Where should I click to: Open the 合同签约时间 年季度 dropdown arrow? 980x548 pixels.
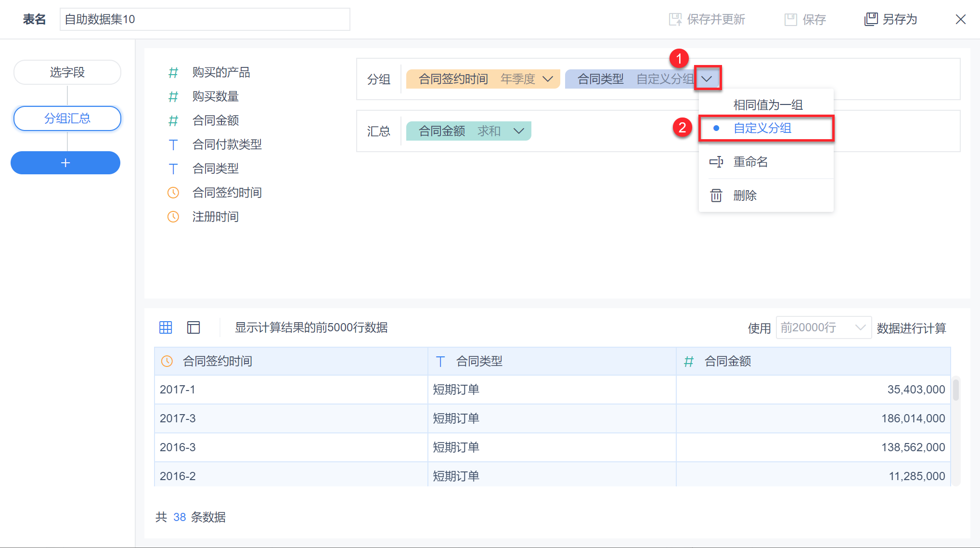click(548, 79)
